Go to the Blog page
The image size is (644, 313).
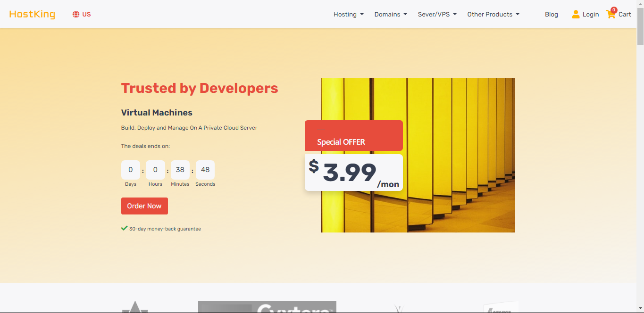tap(551, 14)
